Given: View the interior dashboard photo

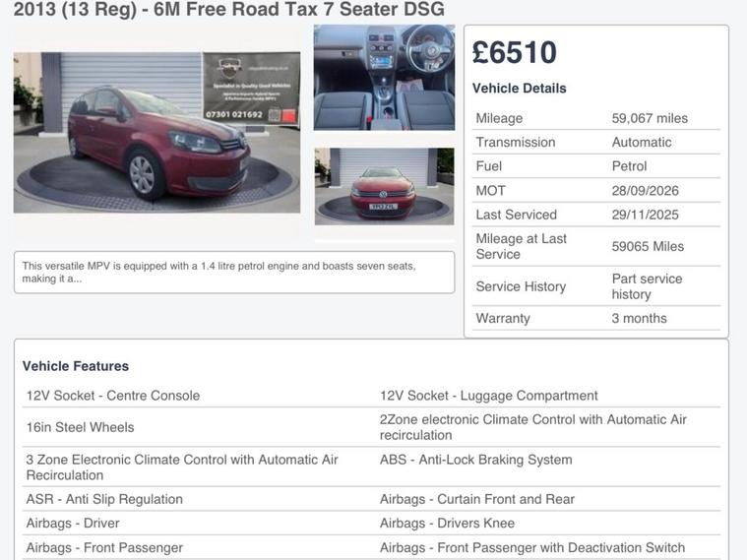Looking at the screenshot, I should (384, 78).
